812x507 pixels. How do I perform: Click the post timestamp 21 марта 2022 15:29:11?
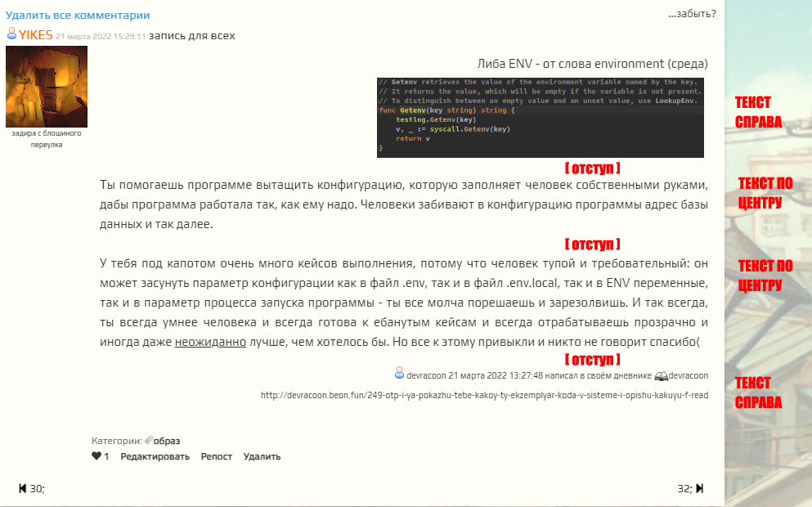(x=101, y=36)
